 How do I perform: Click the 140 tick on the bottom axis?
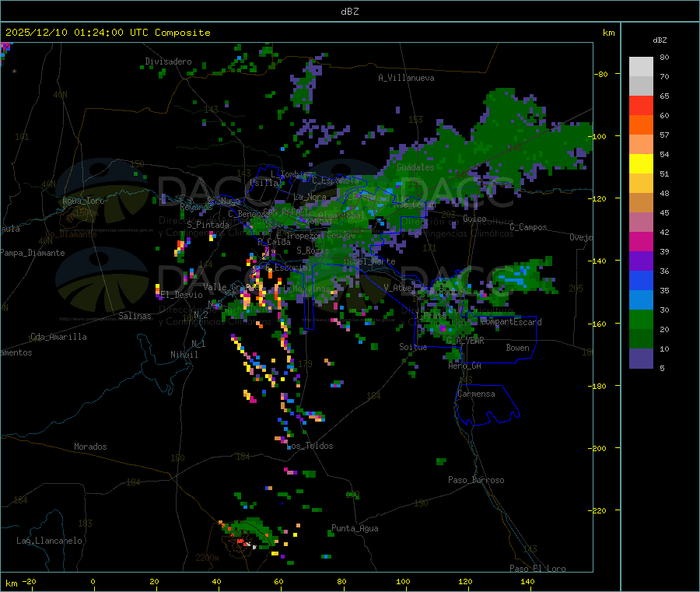tap(527, 581)
